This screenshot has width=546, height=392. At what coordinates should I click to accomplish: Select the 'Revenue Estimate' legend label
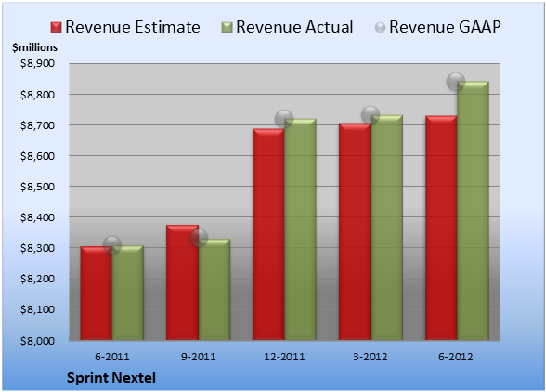(x=133, y=27)
